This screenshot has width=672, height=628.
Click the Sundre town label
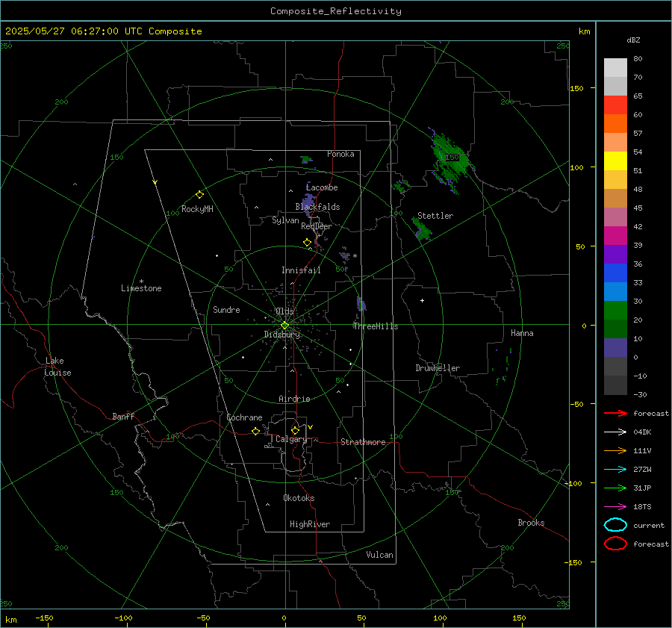click(x=226, y=309)
